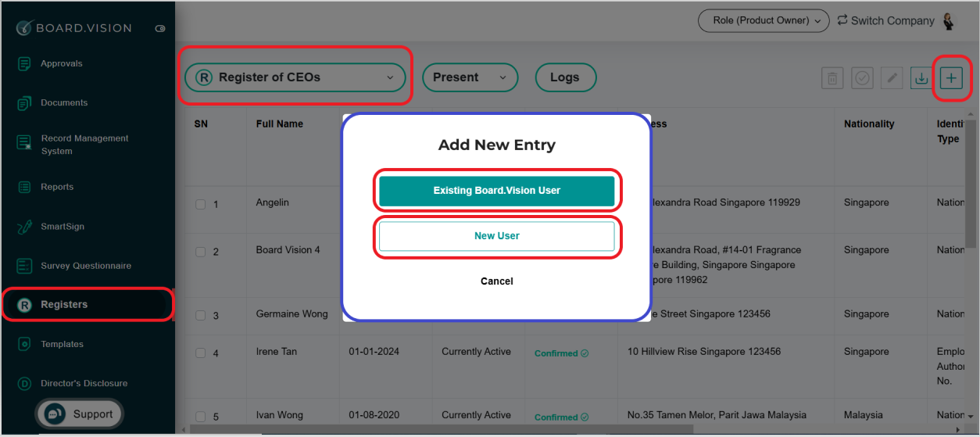The width and height of the screenshot is (980, 437).
Task: Tick the checkbox for Germaine Wong row
Action: click(201, 316)
